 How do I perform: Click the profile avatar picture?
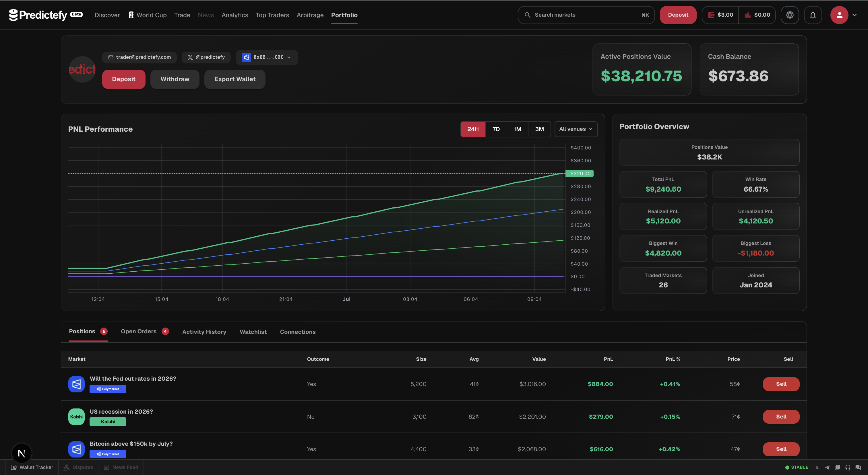click(82, 69)
